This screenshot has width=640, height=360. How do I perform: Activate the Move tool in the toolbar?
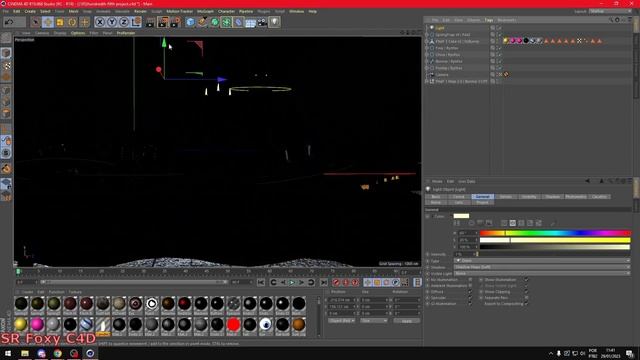pyautogui.click(x=48, y=22)
